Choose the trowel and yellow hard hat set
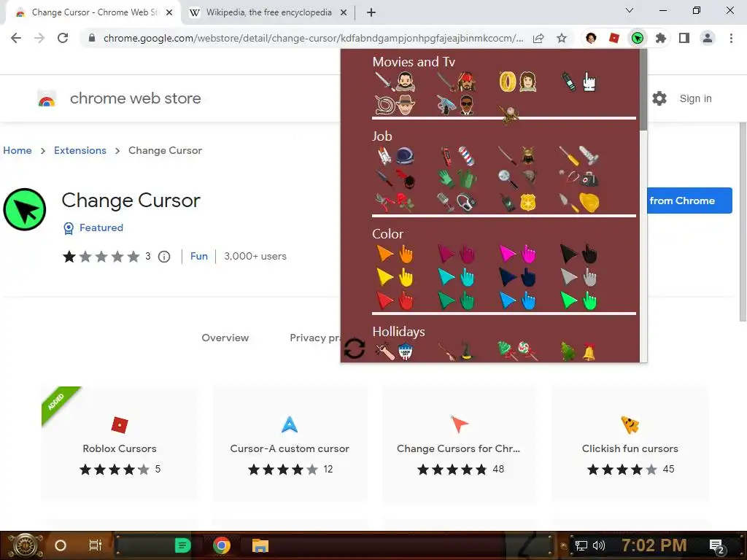747x560 pixels. click(x=578, y=203)
